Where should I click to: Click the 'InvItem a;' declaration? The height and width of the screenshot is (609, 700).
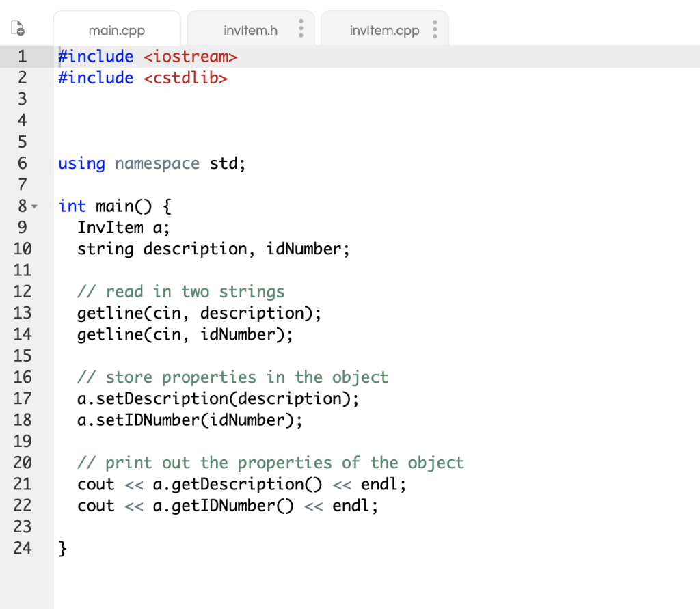(124, 228)
